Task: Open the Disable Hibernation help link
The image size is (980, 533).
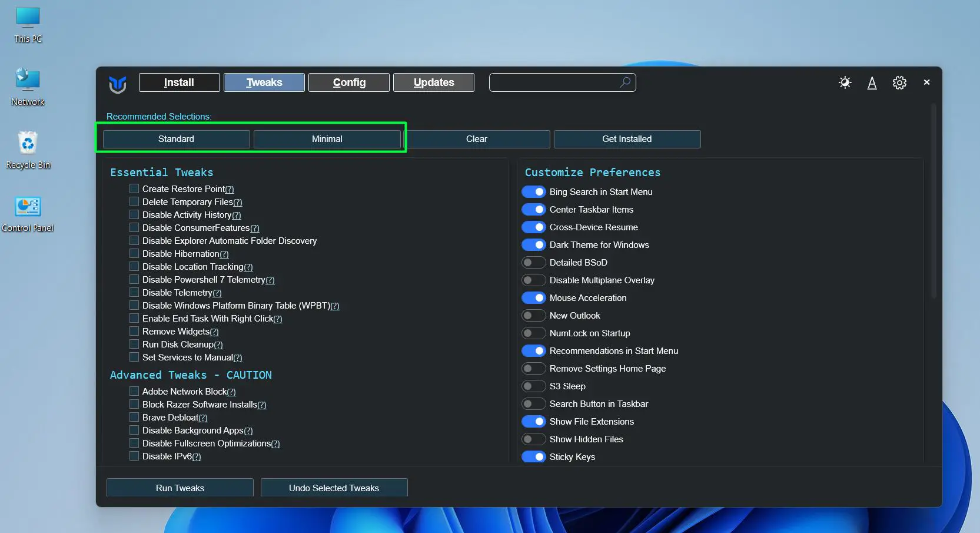Action: pyautogui.click(x=224, y=254)
